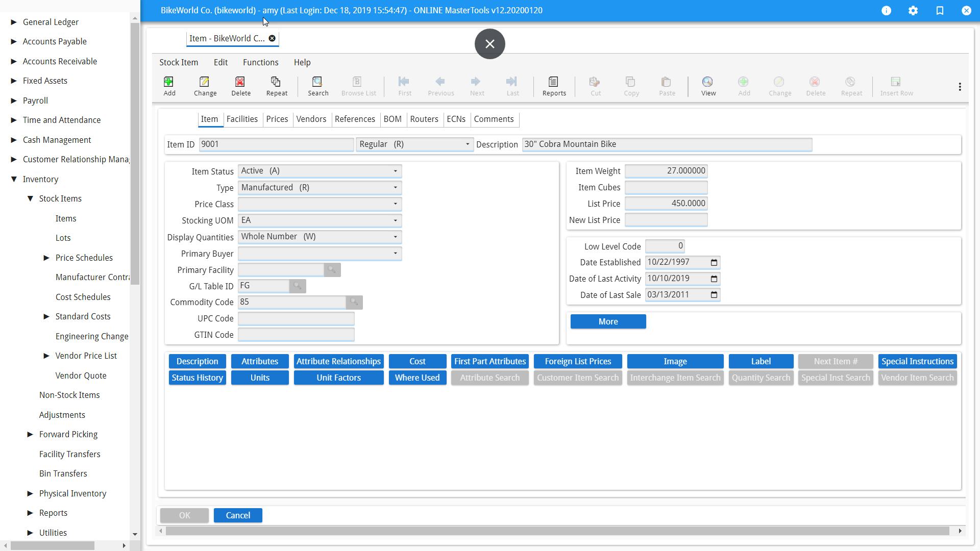Switch to the BOM tab
Image resolution: width=980 pixels, height=551 pixels.
[x=393, y=119]
